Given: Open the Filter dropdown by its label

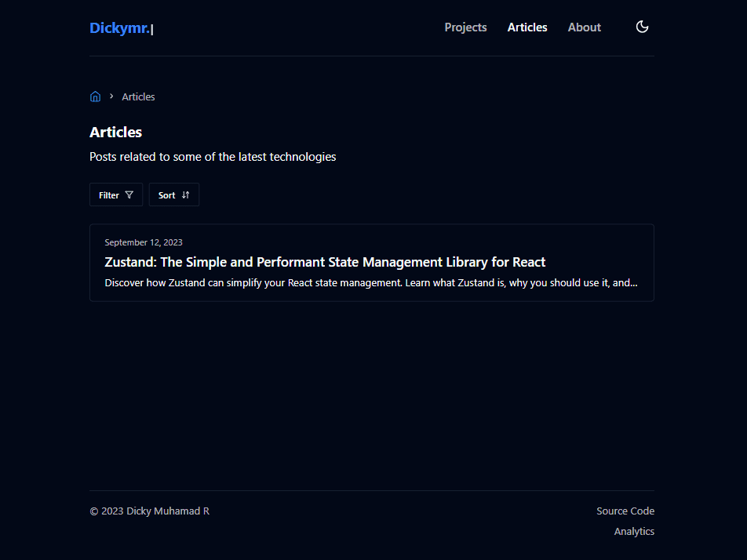Looking at the screenshot, I should tap(109, 195).
